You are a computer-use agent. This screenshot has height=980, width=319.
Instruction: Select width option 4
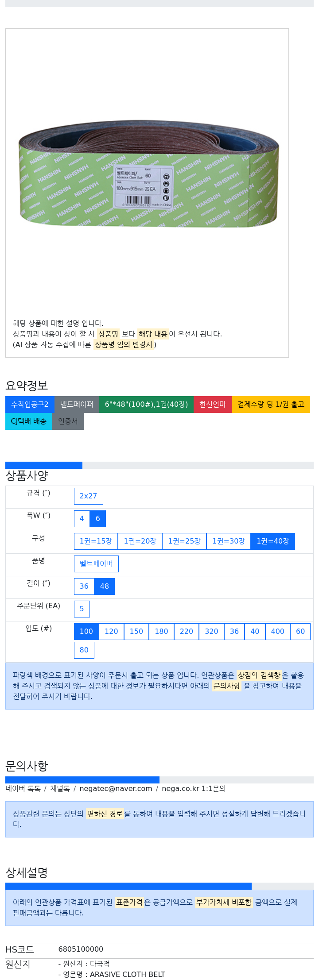pyautogui.click(x=82, y=519)
